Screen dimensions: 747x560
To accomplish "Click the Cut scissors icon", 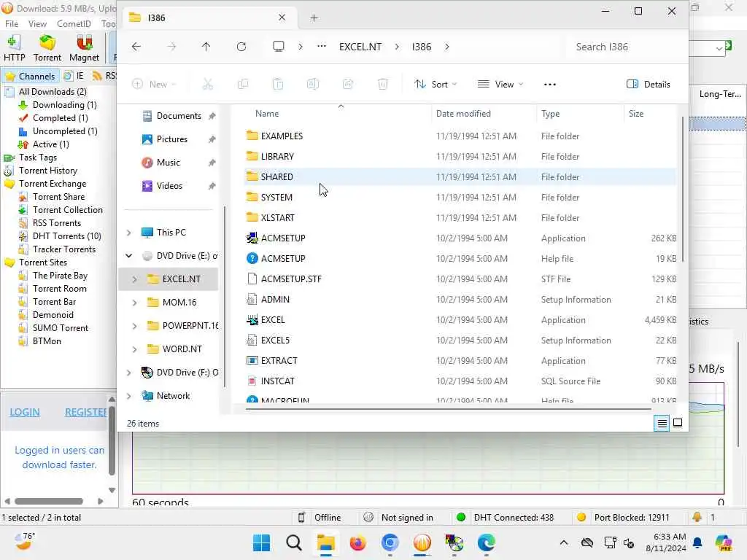I will point(208,85).
